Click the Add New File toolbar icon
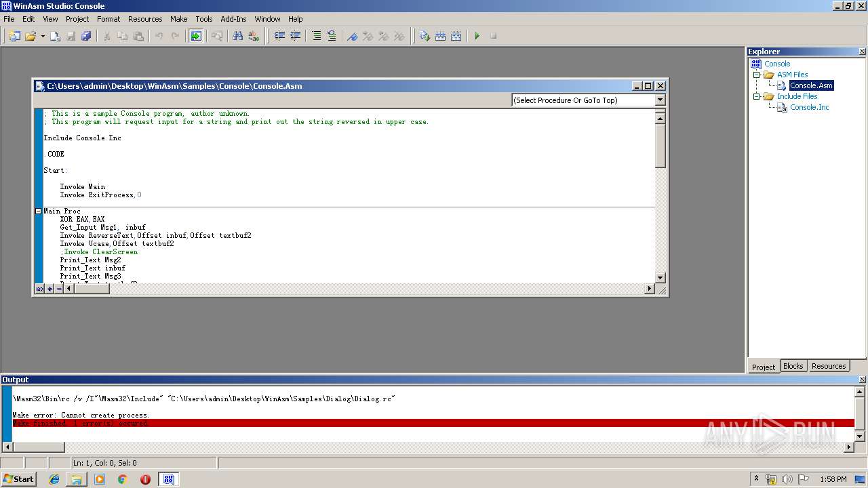 (55, 36)
